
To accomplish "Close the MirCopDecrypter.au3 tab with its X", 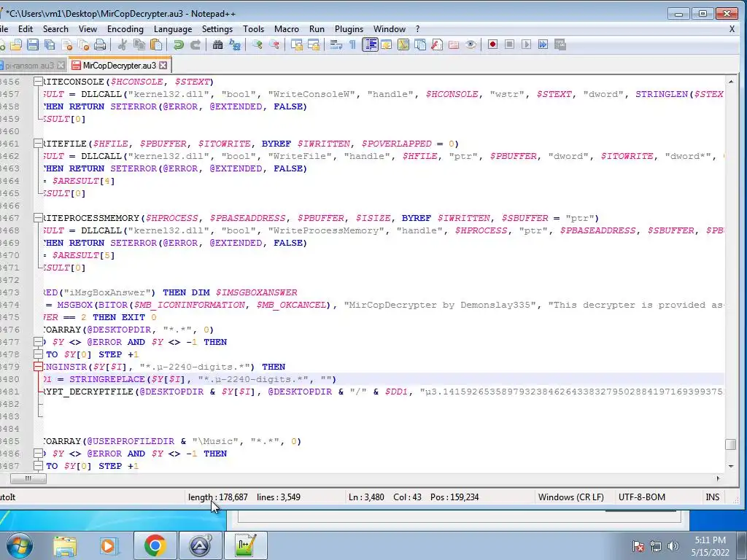I will pos(163,65).
